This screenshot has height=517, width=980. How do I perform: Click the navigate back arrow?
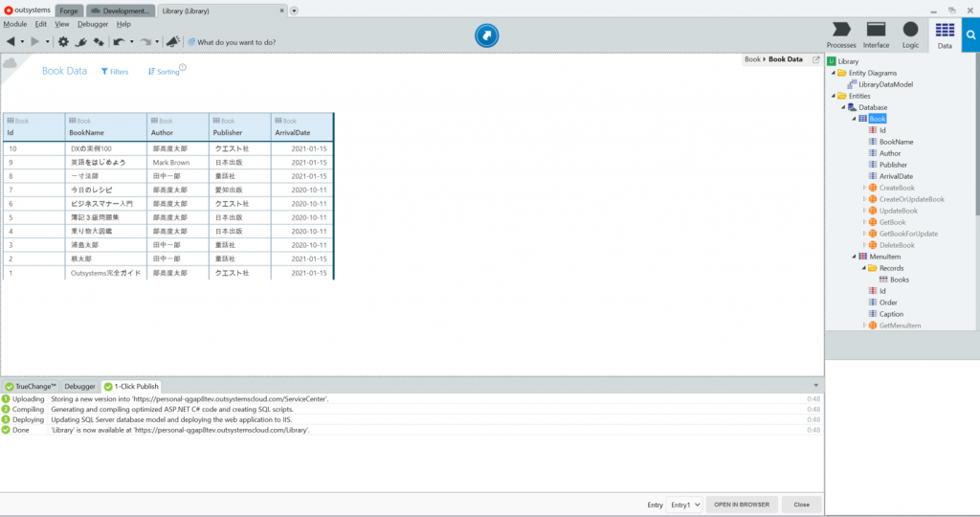tap(11, 42)
